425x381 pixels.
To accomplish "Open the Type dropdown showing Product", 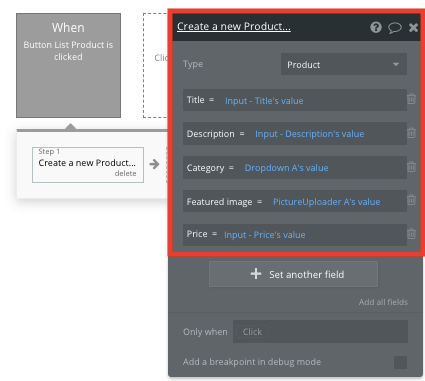I will pyautogui.click(x=344, y=64).
